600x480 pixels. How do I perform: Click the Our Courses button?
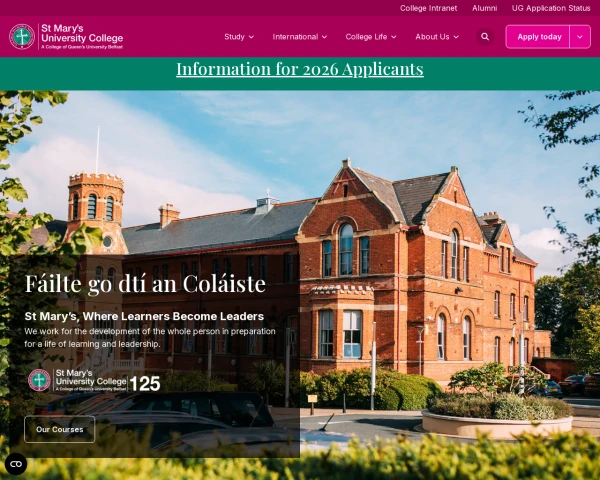click(x=60, y=429)
